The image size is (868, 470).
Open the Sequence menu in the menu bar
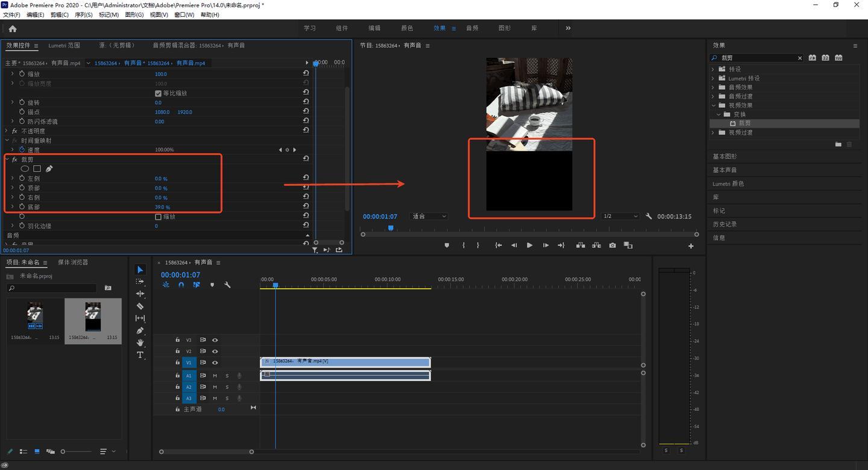click(x=83, y=14)
